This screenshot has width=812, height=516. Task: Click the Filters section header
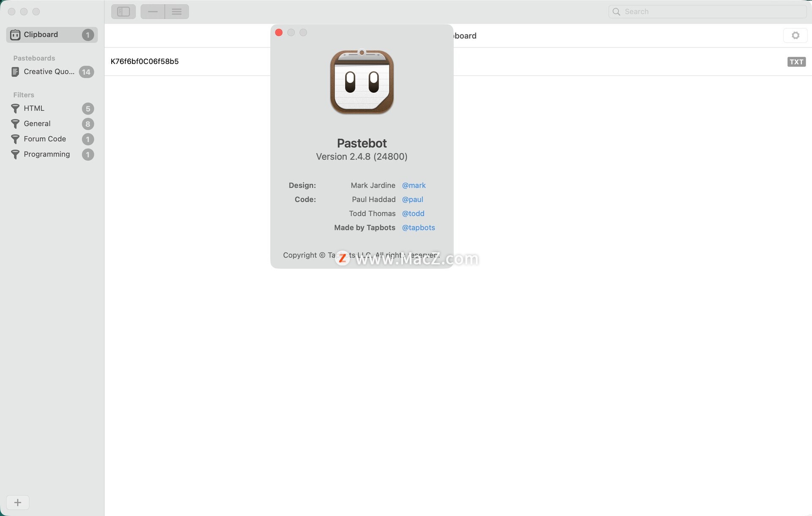click(x=24, y=95)
